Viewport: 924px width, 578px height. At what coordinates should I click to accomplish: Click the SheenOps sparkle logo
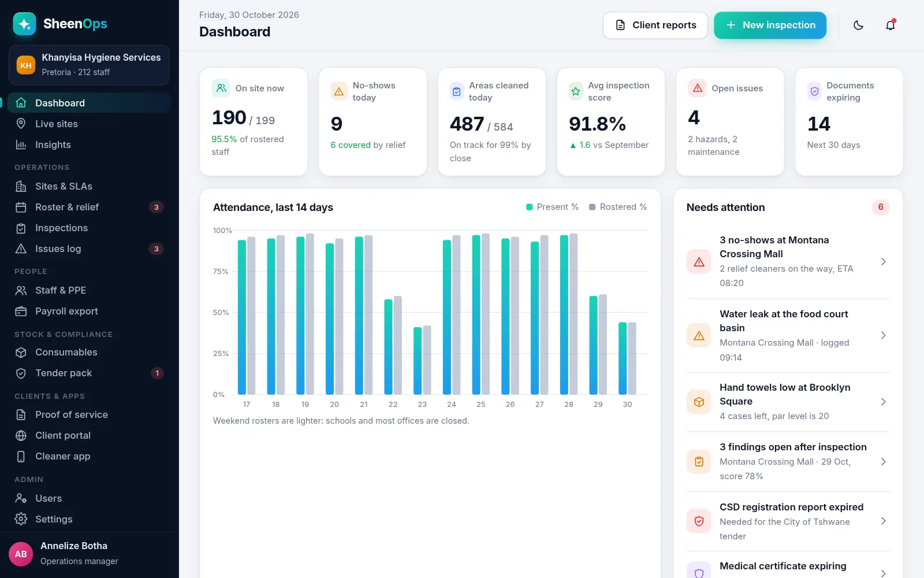tap(24, 24)
